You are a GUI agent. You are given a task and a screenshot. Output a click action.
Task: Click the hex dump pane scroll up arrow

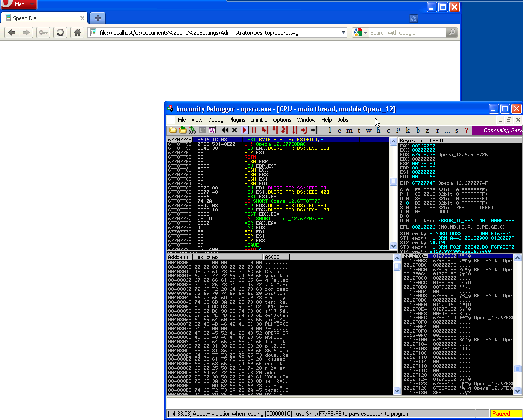(397, 258)
